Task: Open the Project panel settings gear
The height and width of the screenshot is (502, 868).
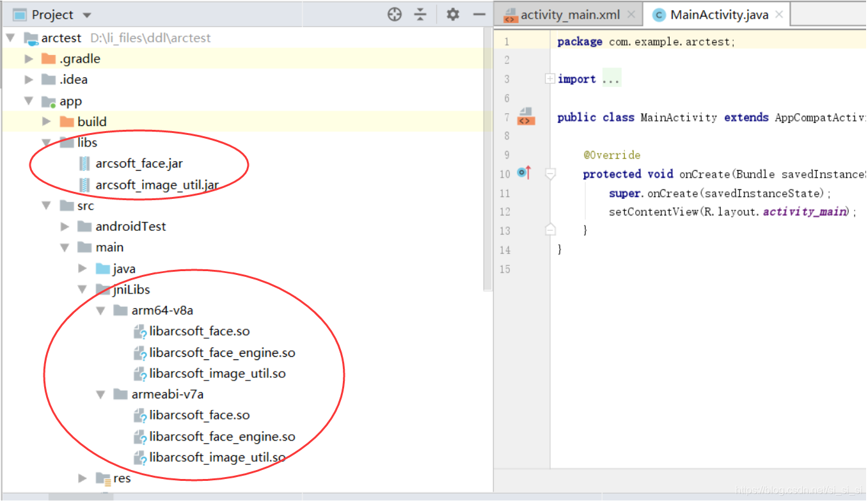Action: point(453,13)
